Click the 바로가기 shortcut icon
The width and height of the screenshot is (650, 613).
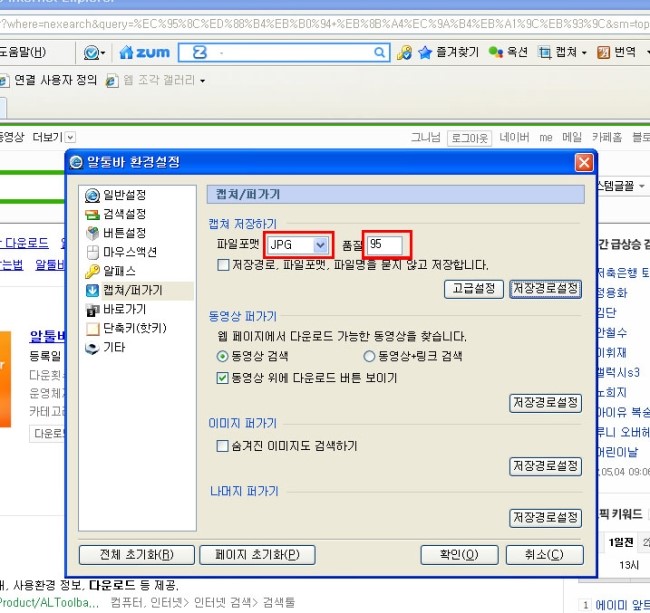click(93, 310)
